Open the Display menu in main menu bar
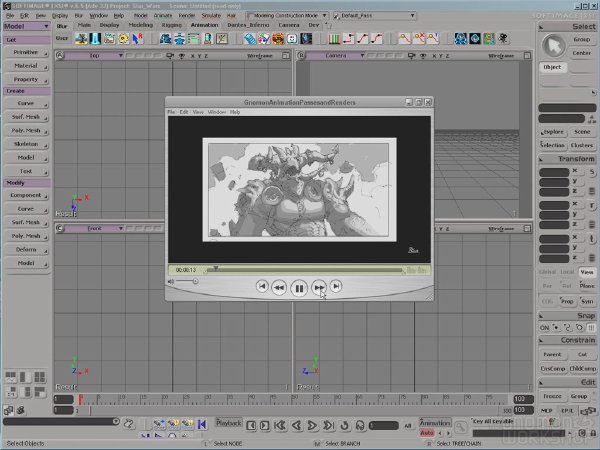Image resolution: width=600 pixels, height=450 pixels. click(x=60, y=16)
